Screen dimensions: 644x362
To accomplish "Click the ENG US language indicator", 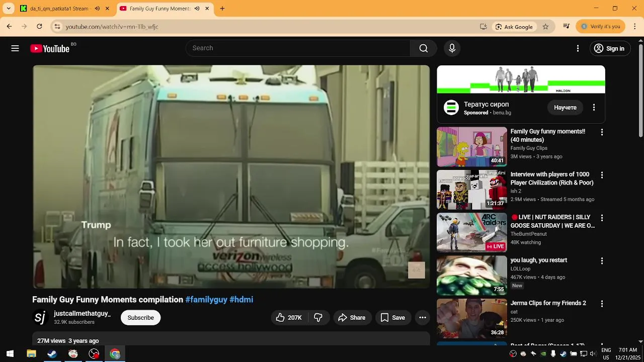I will [606, 354].
